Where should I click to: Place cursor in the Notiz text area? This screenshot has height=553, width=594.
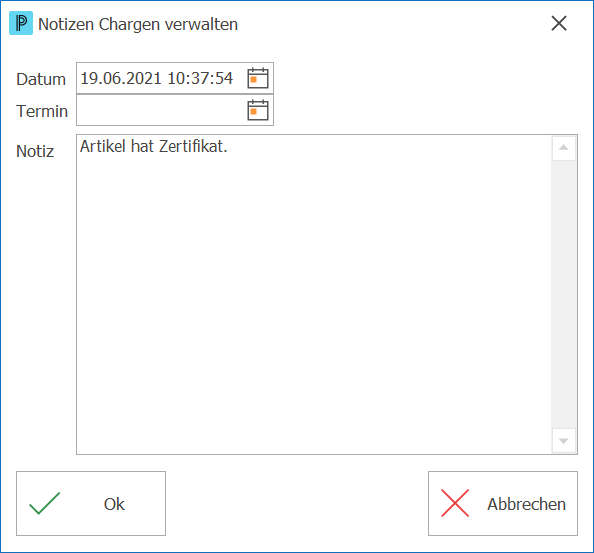(314, 294)
